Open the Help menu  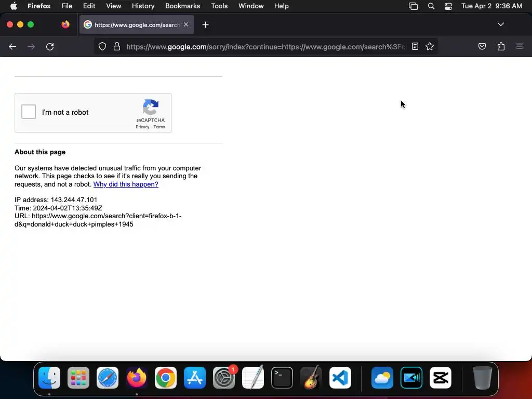(281, 6)
